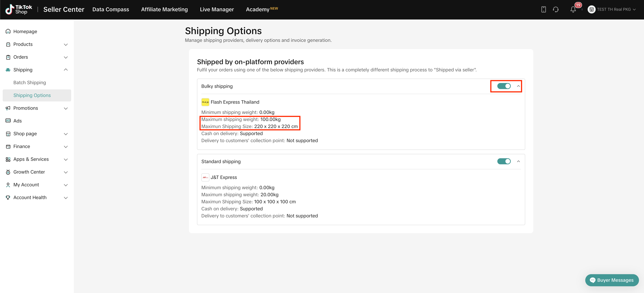Select Batch Shipping in the sidebar

30,82
